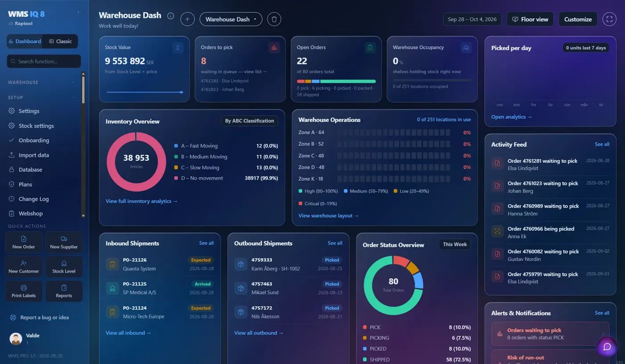The width and height of the screenshot is (625, 364).
Task: Click the Floor view button
Action: (x=530, y=19)
